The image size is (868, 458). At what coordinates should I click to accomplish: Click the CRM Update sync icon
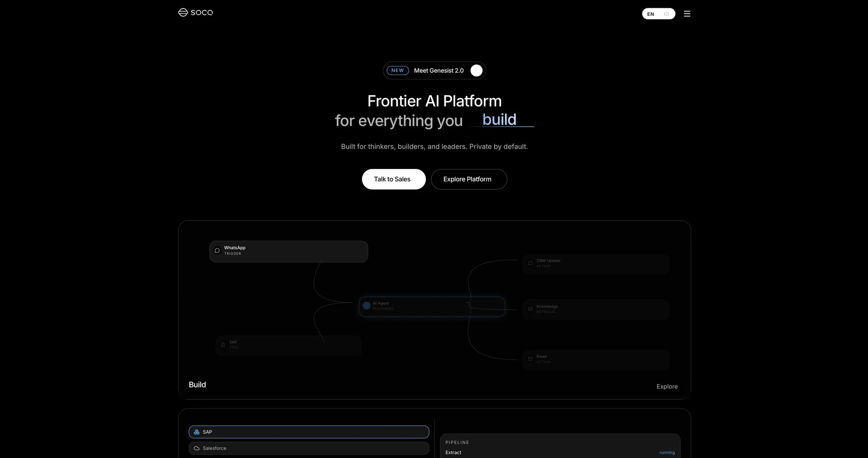530,263
